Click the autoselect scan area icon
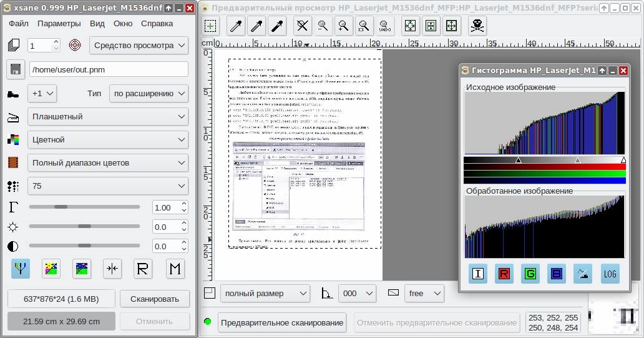Screen dimensions: 644x338 (x=411, y=26)
